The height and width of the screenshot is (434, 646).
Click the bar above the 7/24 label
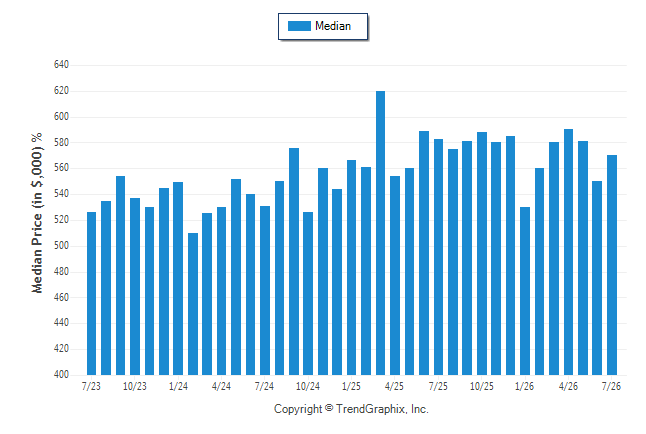click(x=265, y=291)
